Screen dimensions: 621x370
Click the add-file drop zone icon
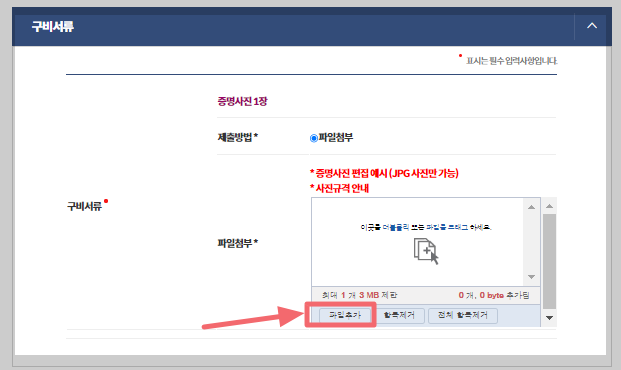click(426, 251)
